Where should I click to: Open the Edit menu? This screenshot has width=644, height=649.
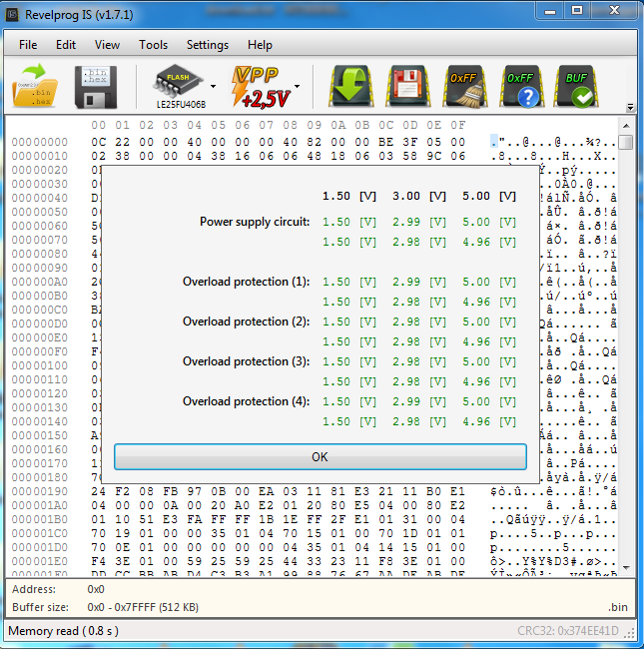point(66,45)
